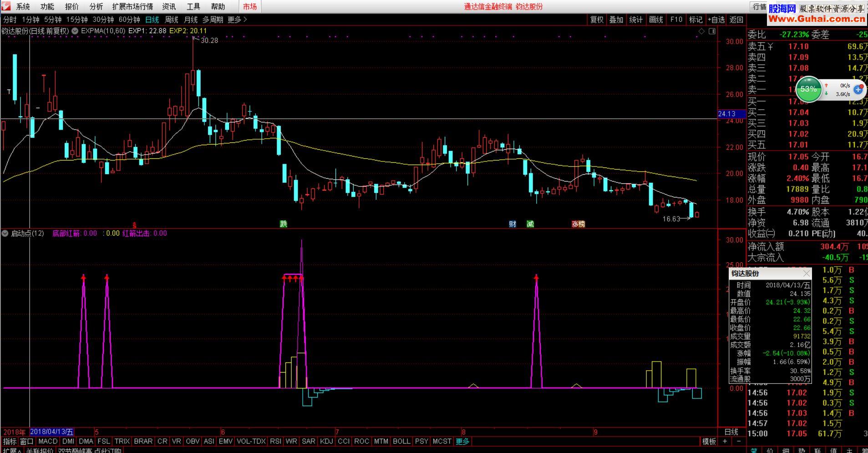Open the 启动点 indicator settings circle icon

[5, 233]
